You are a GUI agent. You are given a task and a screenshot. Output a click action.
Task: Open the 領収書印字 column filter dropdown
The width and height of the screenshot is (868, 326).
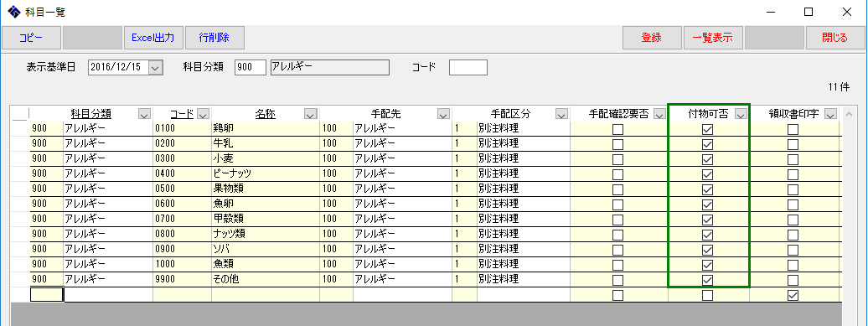(x=830, y=114)
